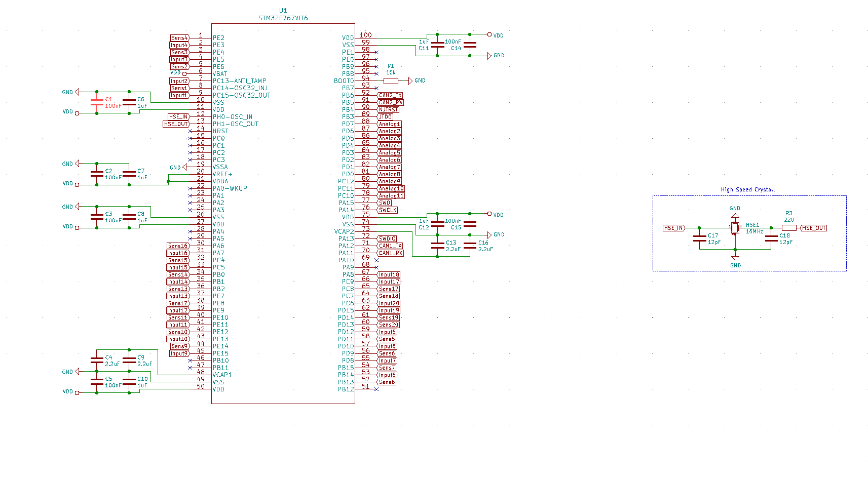Select capacitor C11 symbol

coord(437,45)
